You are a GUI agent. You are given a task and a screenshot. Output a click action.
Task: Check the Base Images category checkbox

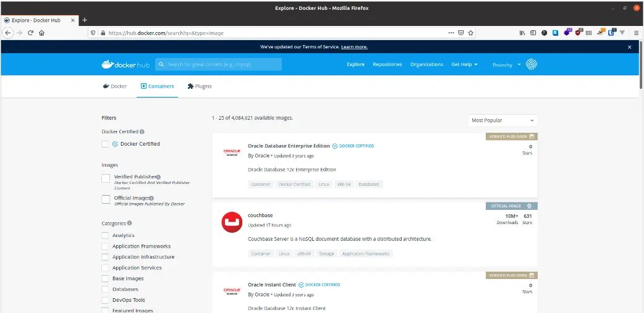click(105, 278)
